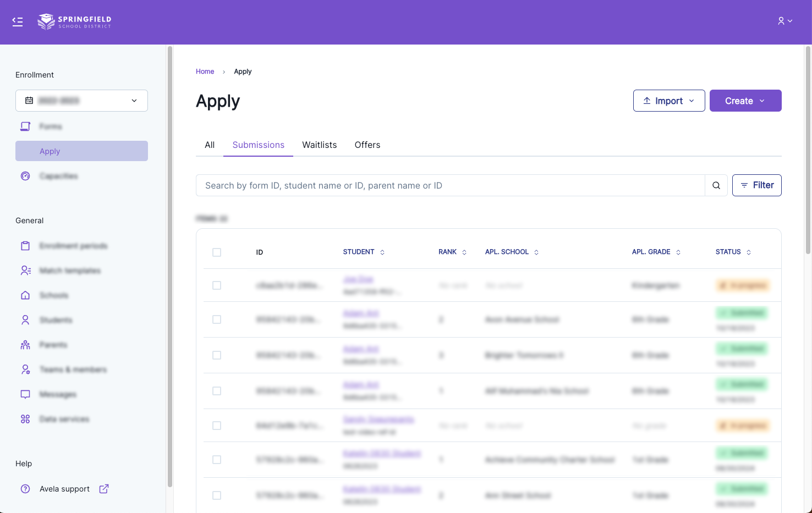Switch to the Waitlists tab
Viewport: 812px width, 513px height.
pos(319,145)
